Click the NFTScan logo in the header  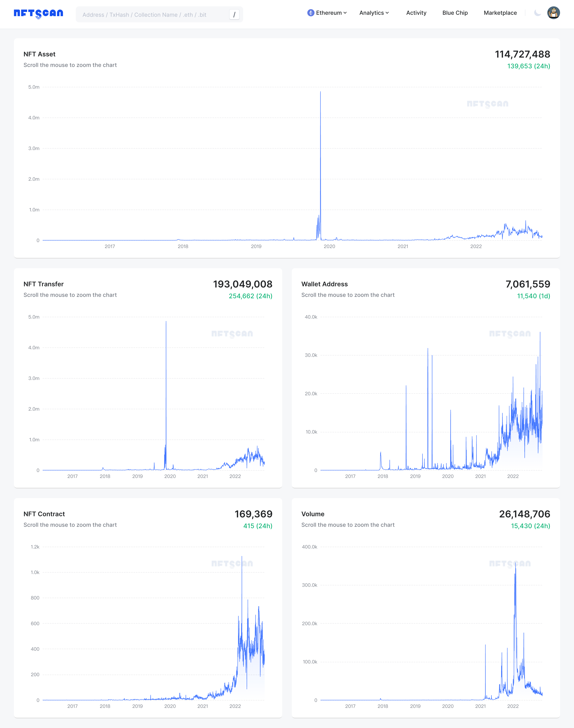point(38,13)
